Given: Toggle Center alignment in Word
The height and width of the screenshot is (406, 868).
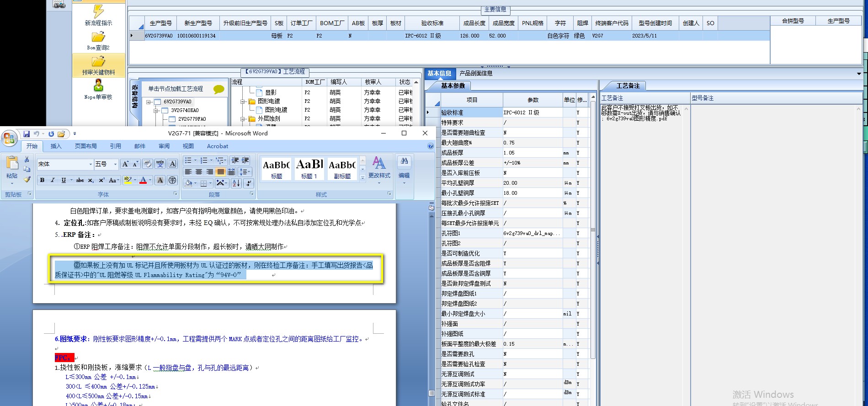Looking at the screenshot, I should click(199, 171).
